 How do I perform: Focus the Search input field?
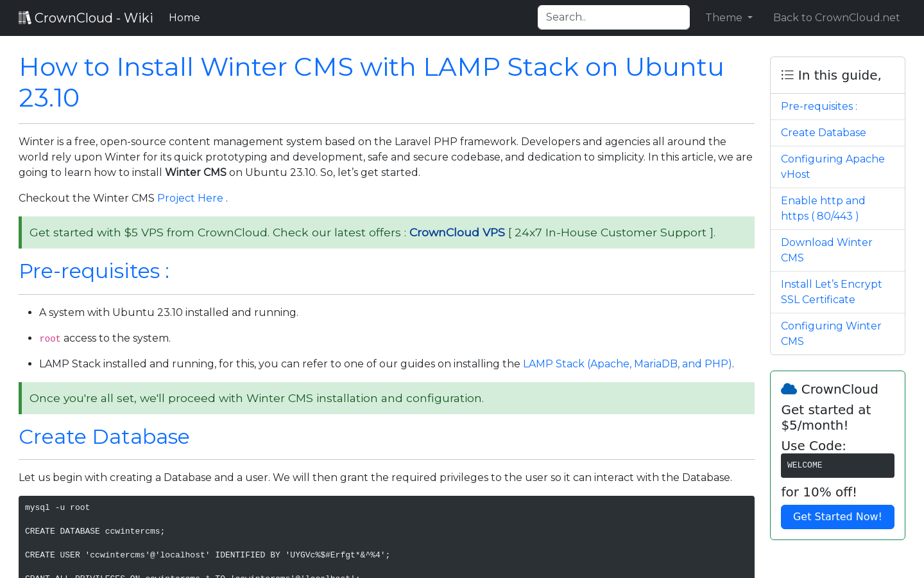(x=613, y=17)
